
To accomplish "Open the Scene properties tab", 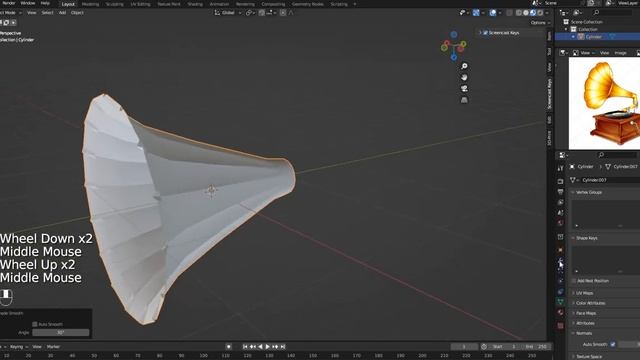I will (560, 213).
